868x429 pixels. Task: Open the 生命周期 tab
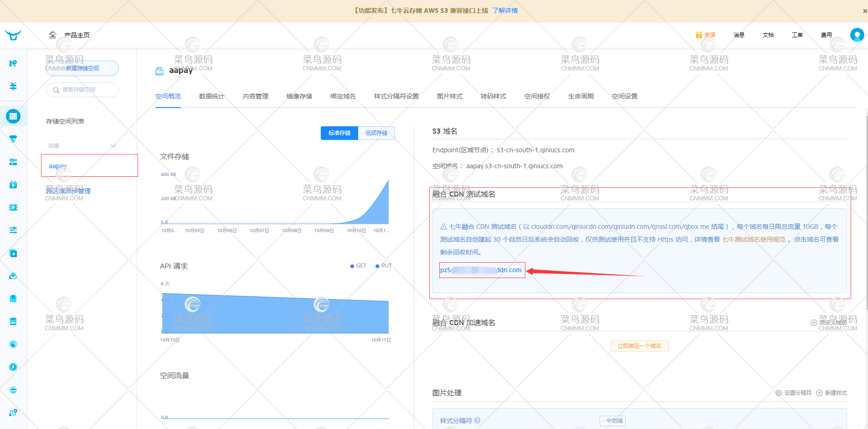point(581,96)
